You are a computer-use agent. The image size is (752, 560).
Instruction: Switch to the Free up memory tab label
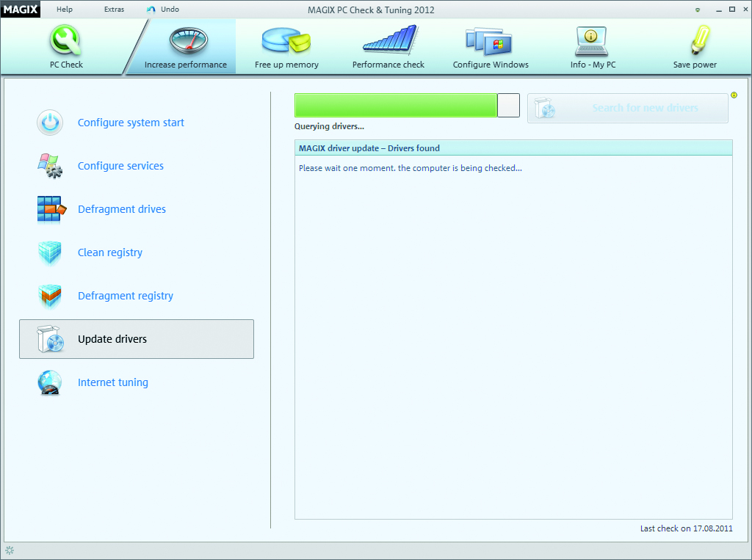coord(286,65)
